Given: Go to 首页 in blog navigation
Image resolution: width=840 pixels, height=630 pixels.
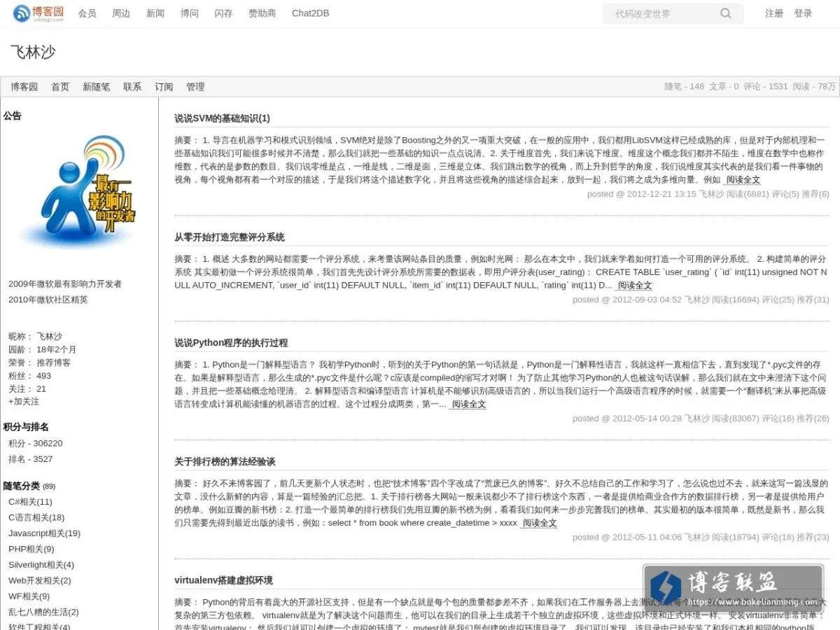Looking at the screenshot, I should (60, 87).
